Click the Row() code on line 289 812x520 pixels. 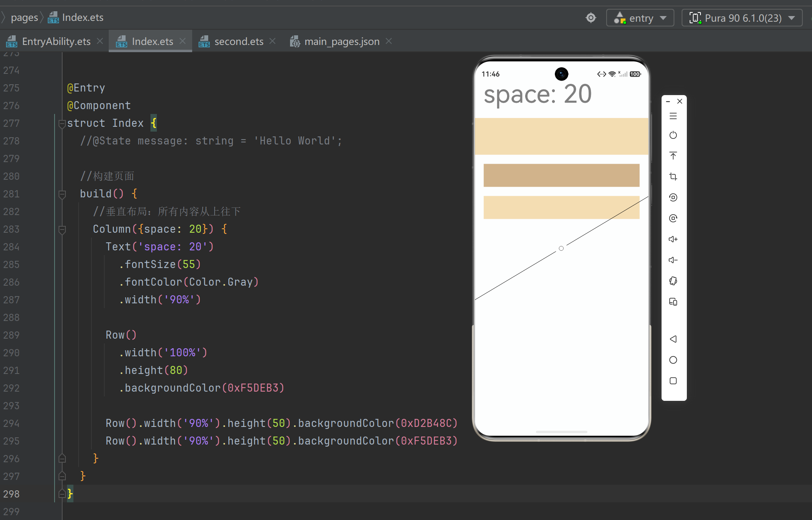[121, 335]
